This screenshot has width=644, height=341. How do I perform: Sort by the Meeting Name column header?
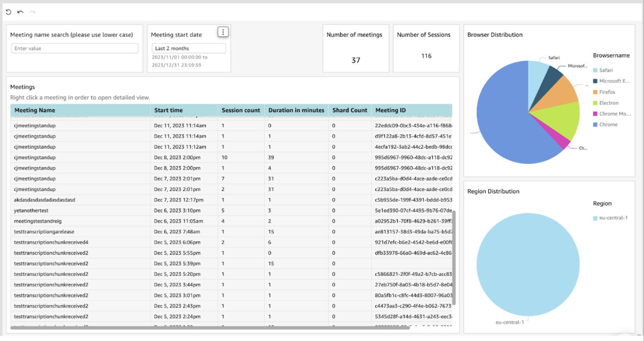[x=35, y=110]
